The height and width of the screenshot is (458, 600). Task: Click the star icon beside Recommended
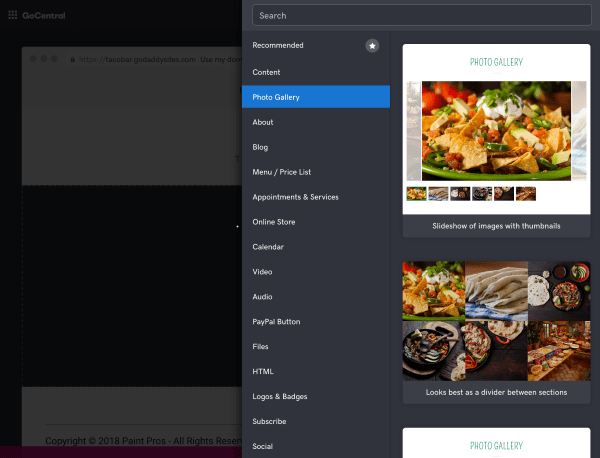point(372,46)
